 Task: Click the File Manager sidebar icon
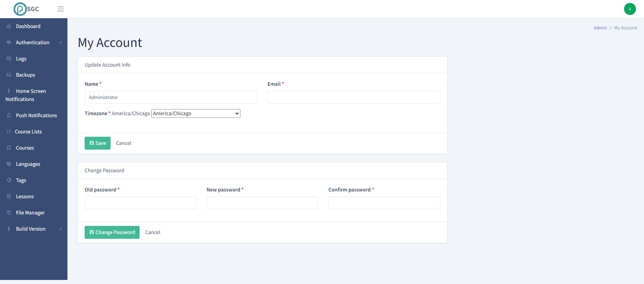click(9, 213)
